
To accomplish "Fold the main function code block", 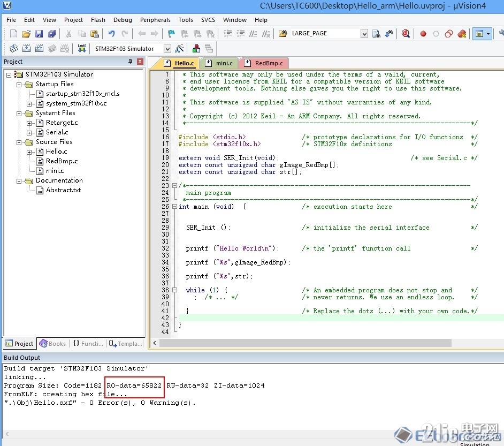I will (174, 207).
